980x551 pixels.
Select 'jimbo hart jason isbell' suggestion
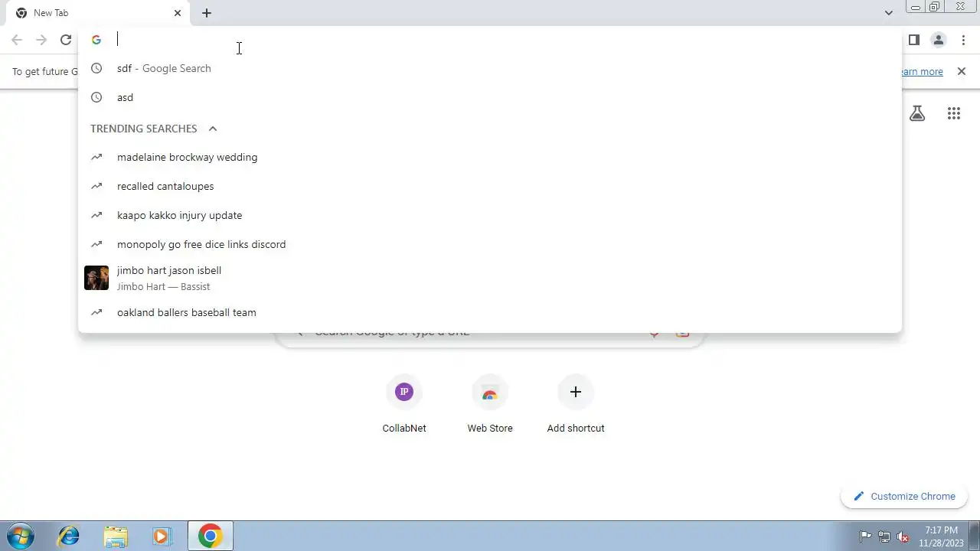coord(490,278)
